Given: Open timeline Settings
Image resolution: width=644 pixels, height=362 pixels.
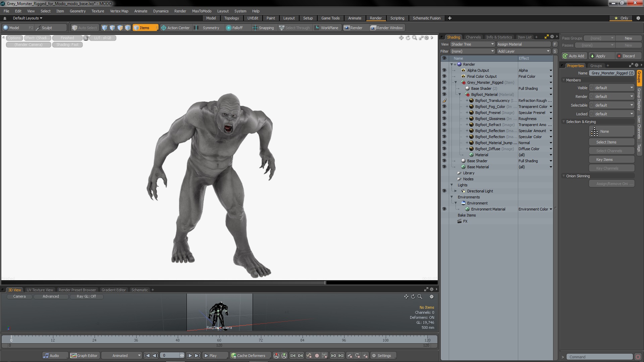Looking at the screenshot, I should pos(383,356).
